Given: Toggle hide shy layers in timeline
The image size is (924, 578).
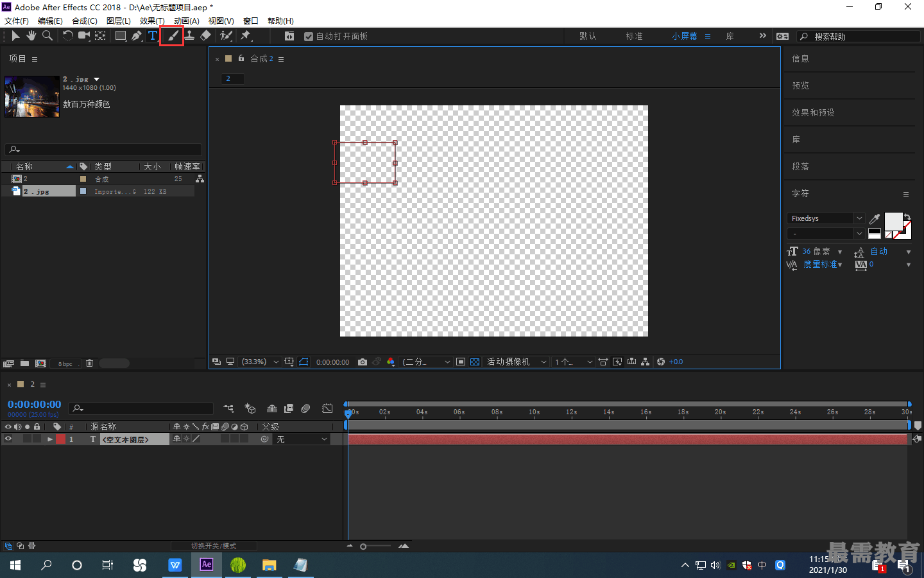Looking at the screenshot, I should point(272,408).
